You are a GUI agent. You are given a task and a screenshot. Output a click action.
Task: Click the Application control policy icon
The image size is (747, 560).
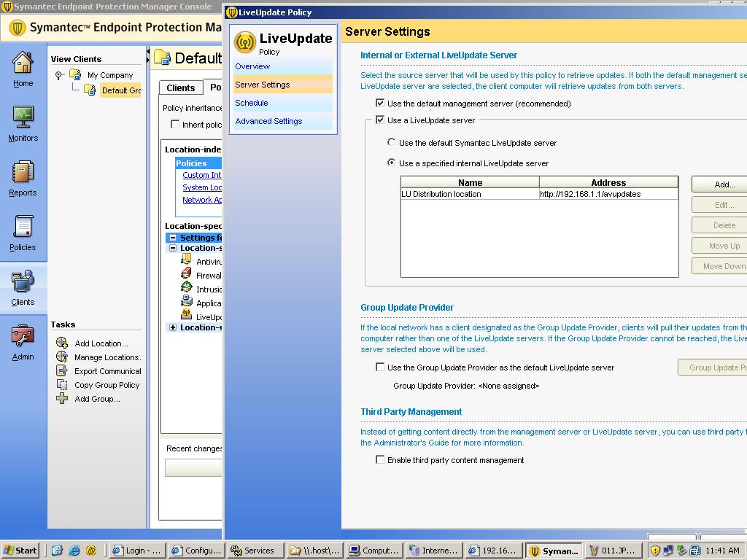[186, 301]
